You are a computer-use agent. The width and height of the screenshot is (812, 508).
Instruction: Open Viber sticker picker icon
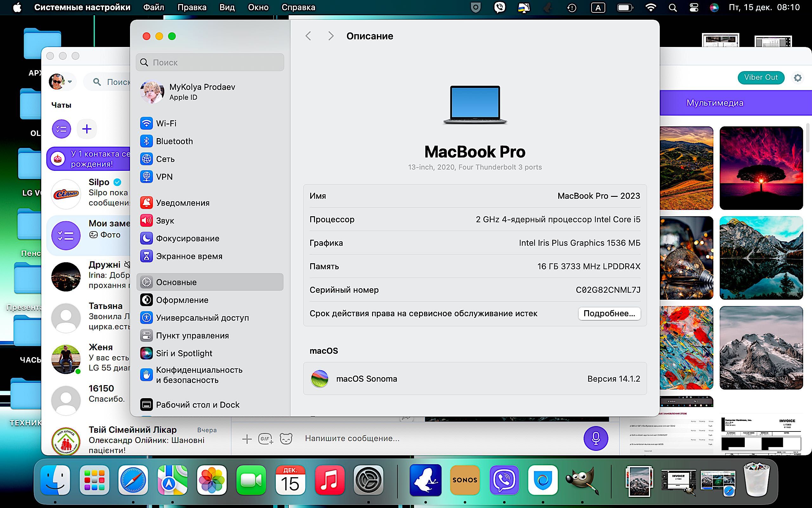tap(286, 438)
